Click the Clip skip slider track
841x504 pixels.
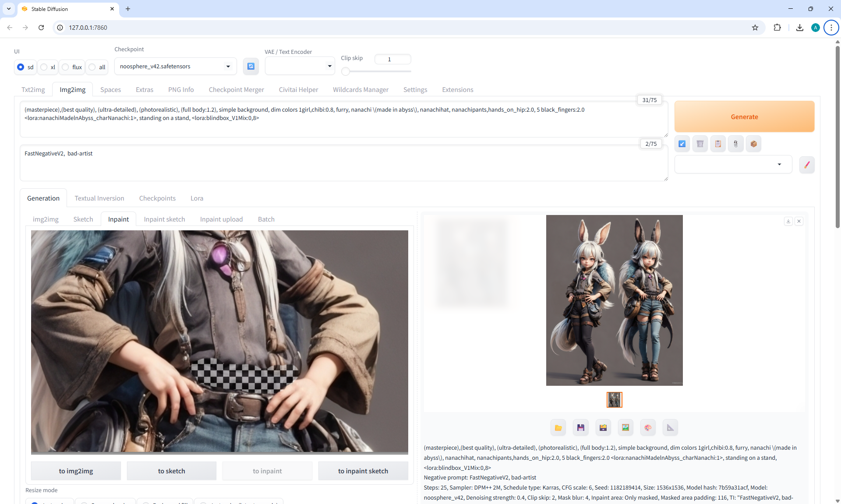tap(378, 71)
